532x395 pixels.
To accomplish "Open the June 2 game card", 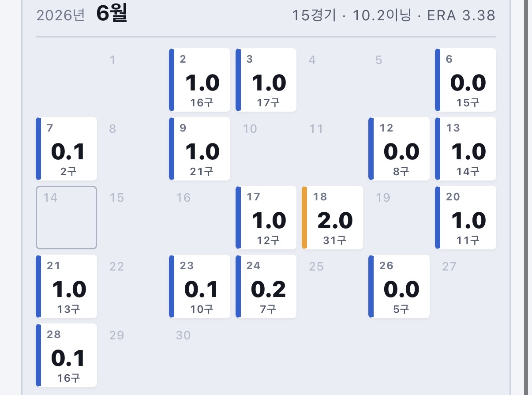I will click(199, 80).
